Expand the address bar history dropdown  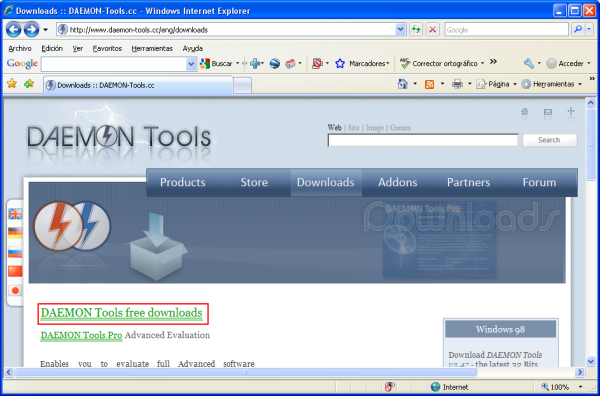(x=400, y=29)
